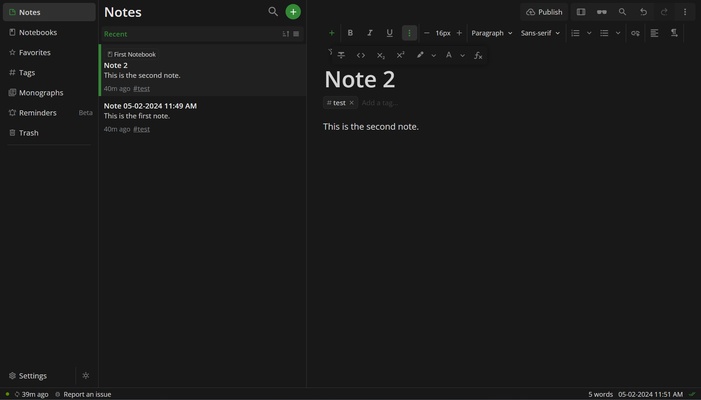The image size is (701, 400).
Task: Apply highlight color
Action: 420,55
